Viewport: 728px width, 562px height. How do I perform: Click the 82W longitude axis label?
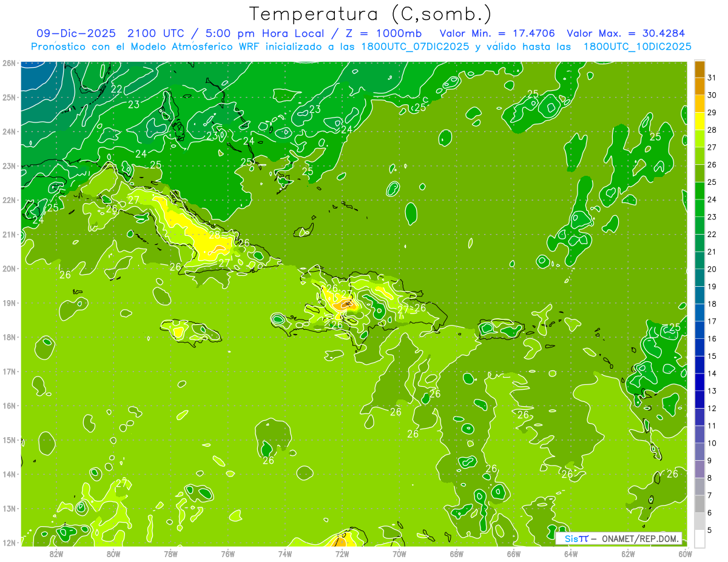(x=56, y=553)
